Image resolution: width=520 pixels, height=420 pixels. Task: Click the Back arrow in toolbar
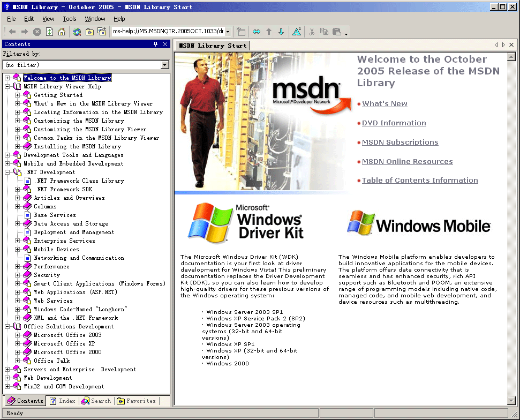(x=13, y=32)
